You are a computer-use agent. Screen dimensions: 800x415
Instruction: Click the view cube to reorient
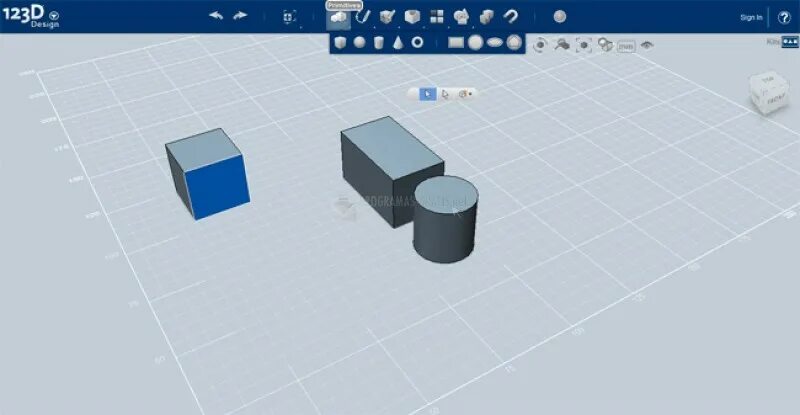[x=768, y=92]
